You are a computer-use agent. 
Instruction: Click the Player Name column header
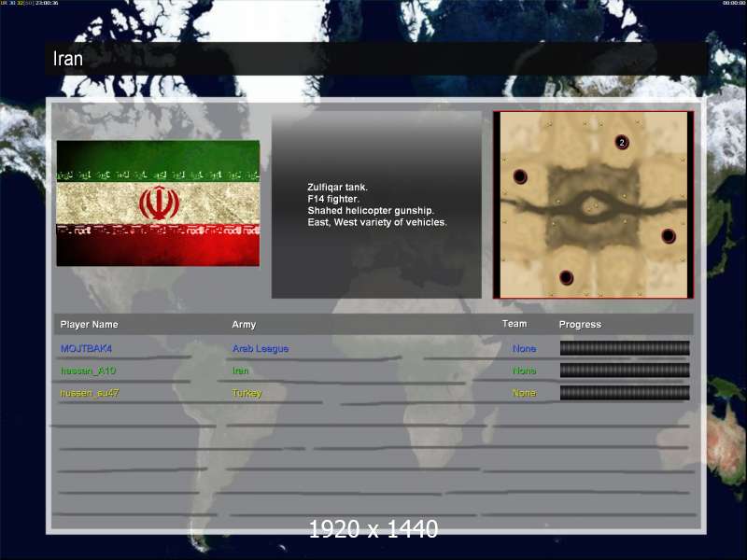[x=89, y=325]
